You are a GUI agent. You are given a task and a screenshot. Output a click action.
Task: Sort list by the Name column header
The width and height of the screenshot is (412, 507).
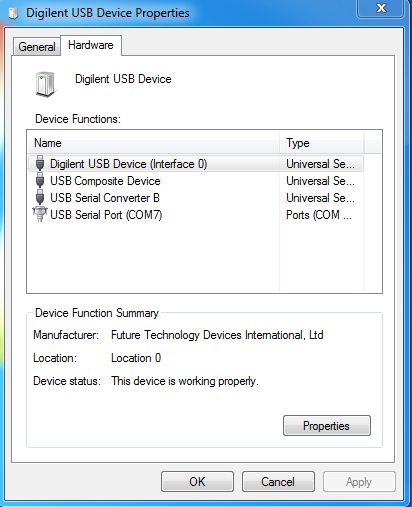point(154,143)
